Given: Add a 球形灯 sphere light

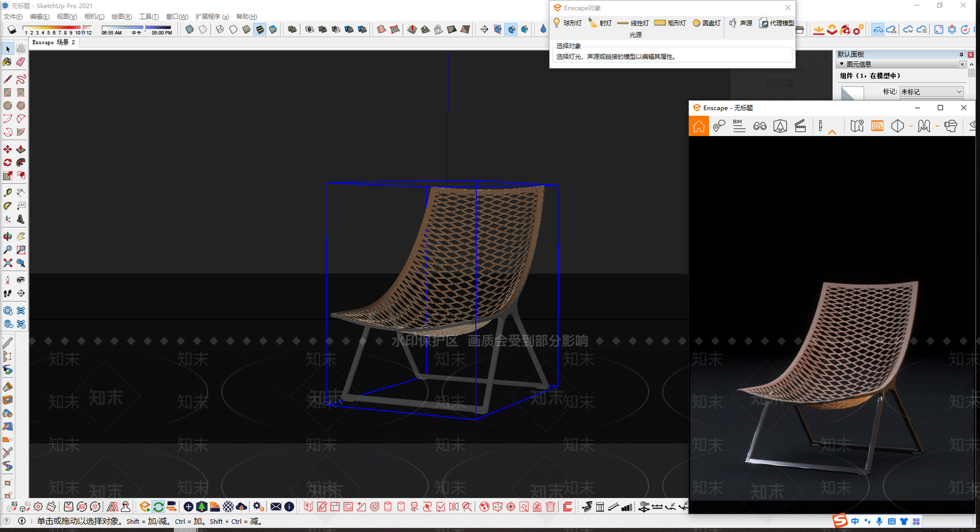Looking at the screenshot, I should click(x=567, y=23).
